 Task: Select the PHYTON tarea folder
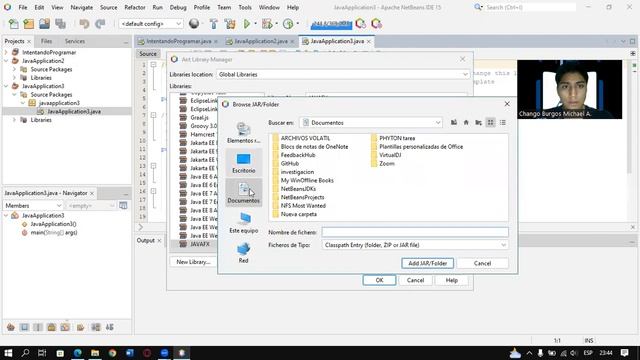tap(393, 138)
